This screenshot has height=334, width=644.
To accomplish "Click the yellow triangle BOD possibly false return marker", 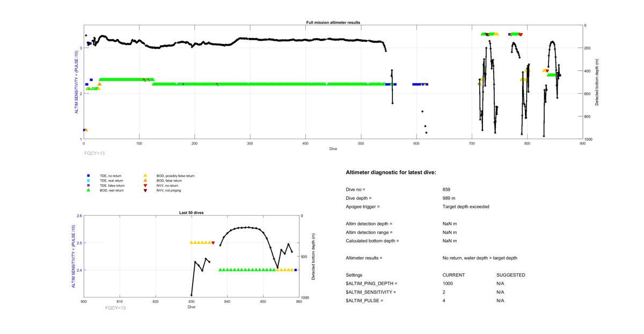I will pyautogui.click(x=145, y=176).
